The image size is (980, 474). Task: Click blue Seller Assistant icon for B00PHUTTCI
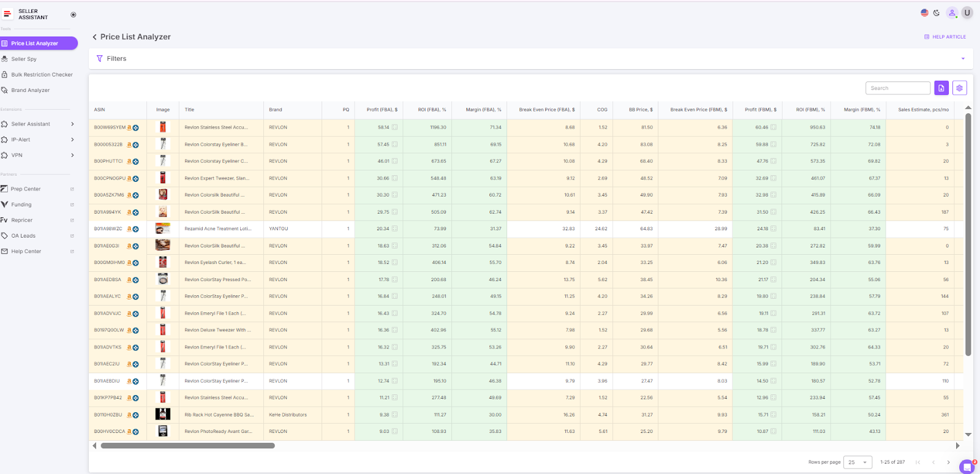135,162
